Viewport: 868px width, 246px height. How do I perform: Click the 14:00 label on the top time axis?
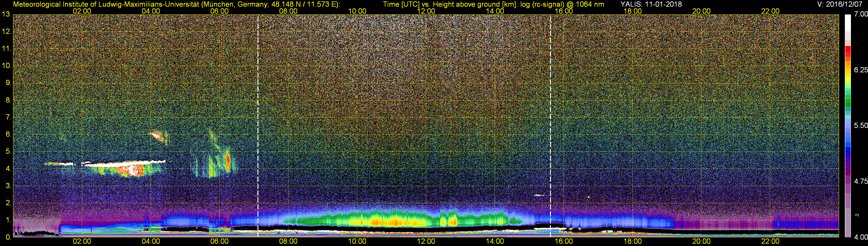(495, 11)
